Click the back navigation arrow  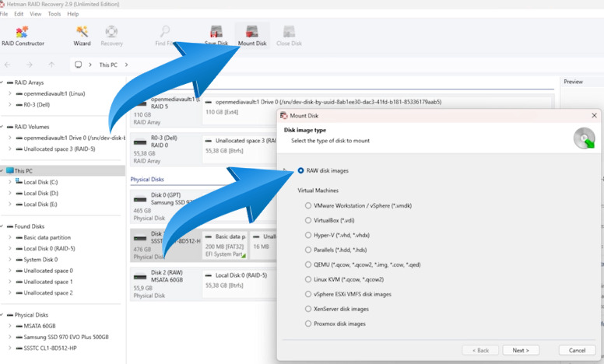click(x=7, y=65)
